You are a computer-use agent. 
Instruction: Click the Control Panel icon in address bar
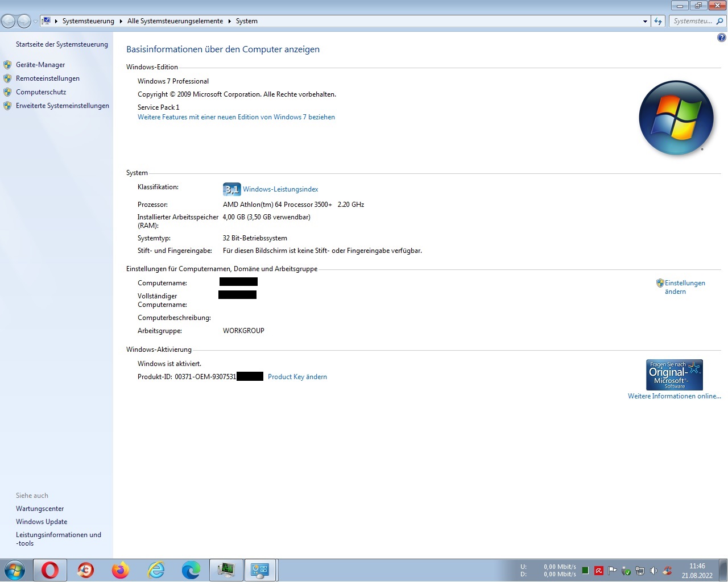point(47,21)
